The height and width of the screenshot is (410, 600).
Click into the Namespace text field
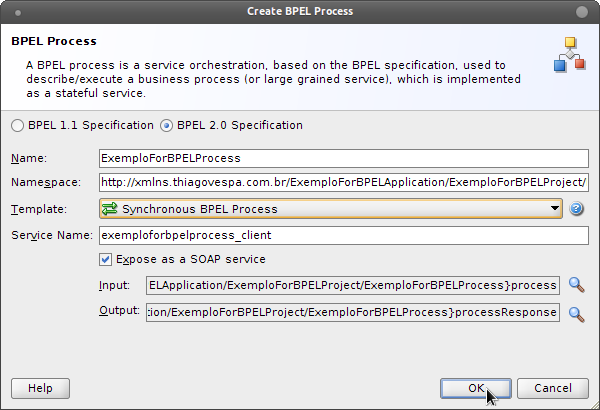344,183
